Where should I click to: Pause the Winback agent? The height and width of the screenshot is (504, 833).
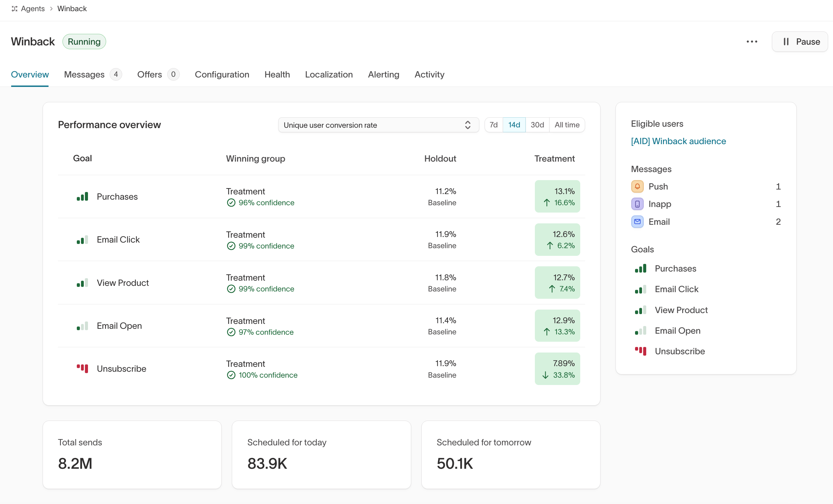coord(800,42)
